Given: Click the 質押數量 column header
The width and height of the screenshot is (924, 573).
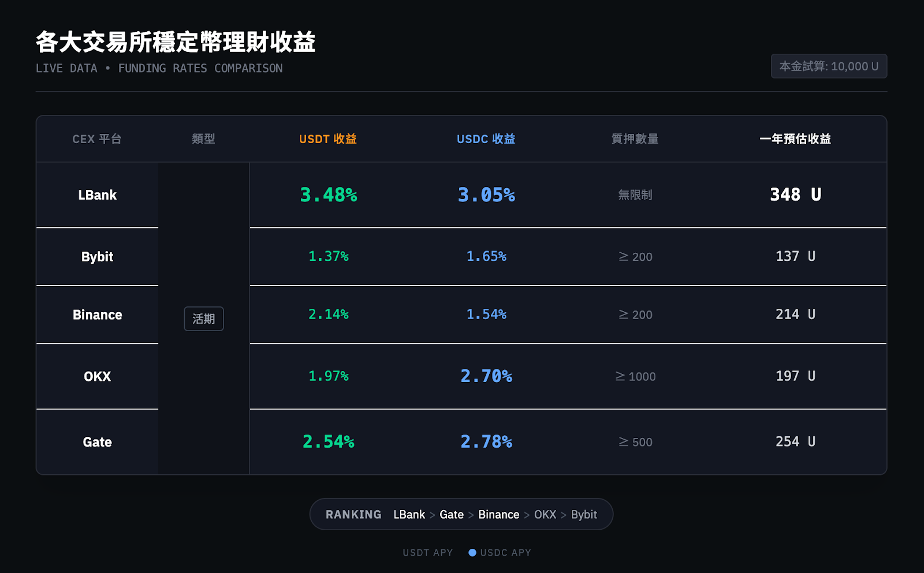Looking at the screenshot, I should click(635, 139).
